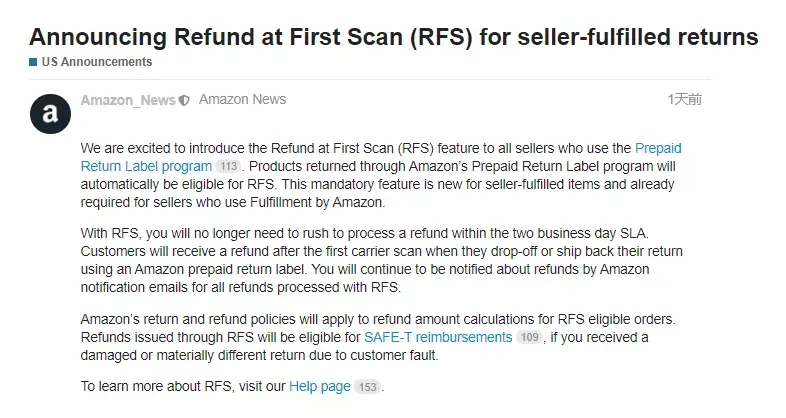
Task: Click the Fulfillment by Amazon text
Action: click(x=317, y=202)
